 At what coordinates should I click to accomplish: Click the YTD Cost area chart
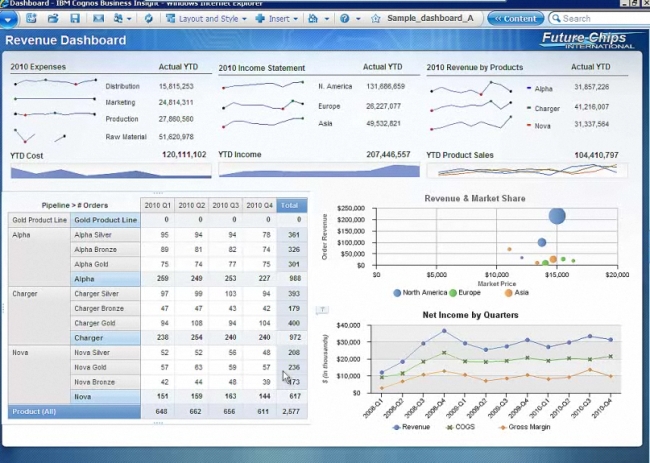tap(111, 171)
